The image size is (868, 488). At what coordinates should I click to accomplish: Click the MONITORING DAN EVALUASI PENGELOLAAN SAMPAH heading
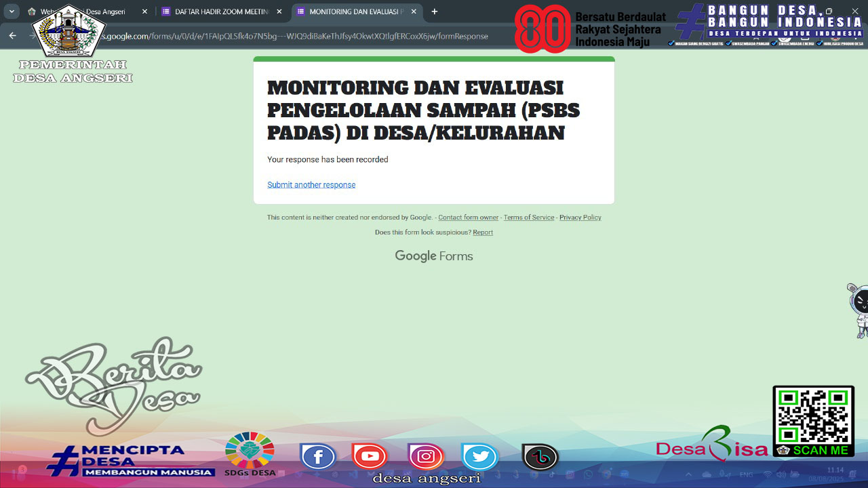[x=424, y=110]
